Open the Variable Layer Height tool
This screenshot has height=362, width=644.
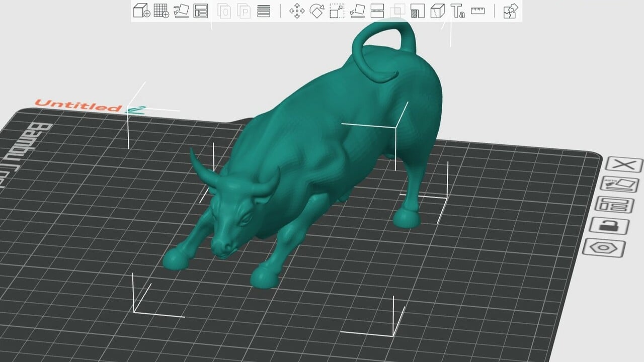264,11
